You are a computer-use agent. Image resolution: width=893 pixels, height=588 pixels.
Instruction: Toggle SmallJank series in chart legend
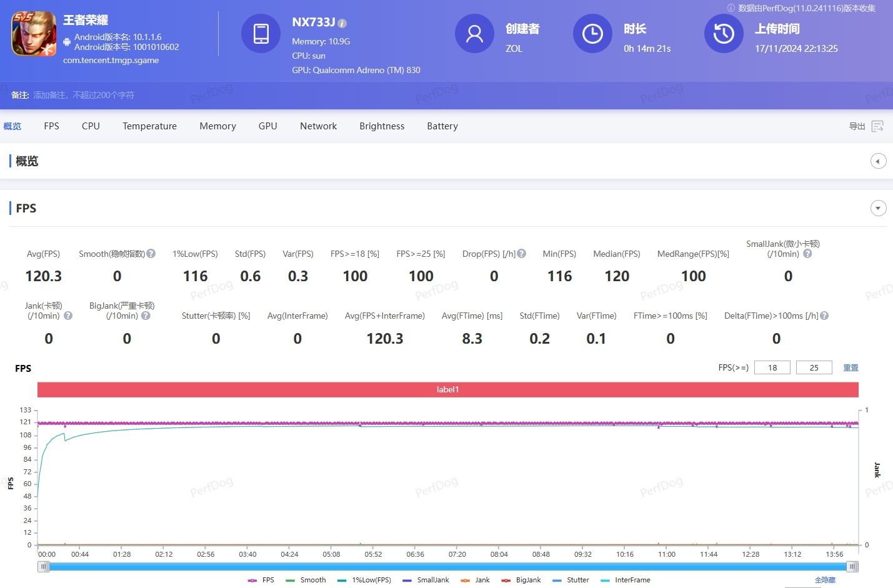(426, 580)
